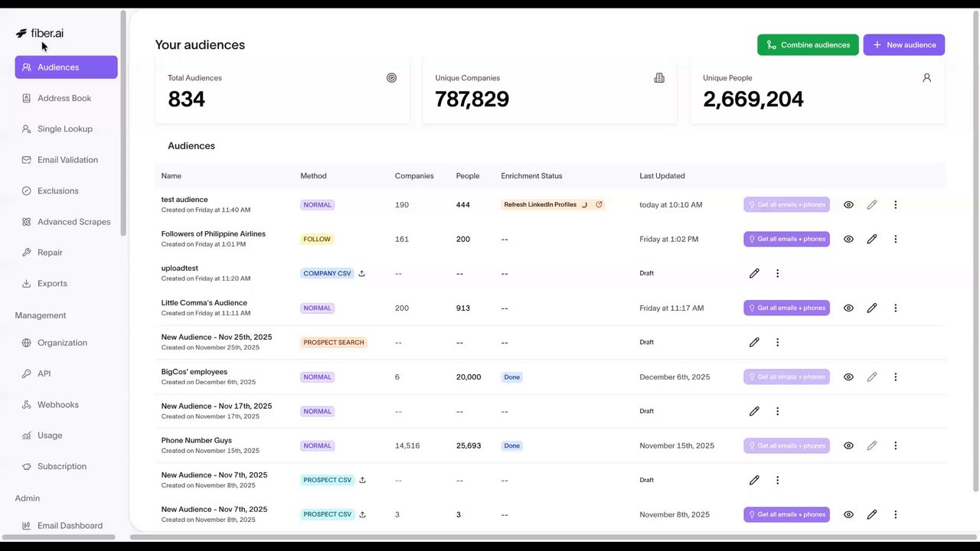The image size is (980, 551).
Task: View the test audience with eye icon
Action: (x=848, y=205)
